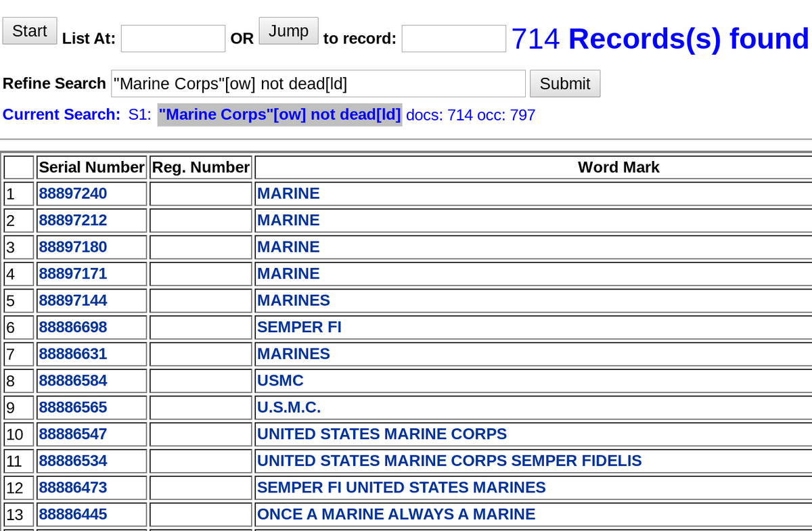Click the Submit button

pos(564,84)
